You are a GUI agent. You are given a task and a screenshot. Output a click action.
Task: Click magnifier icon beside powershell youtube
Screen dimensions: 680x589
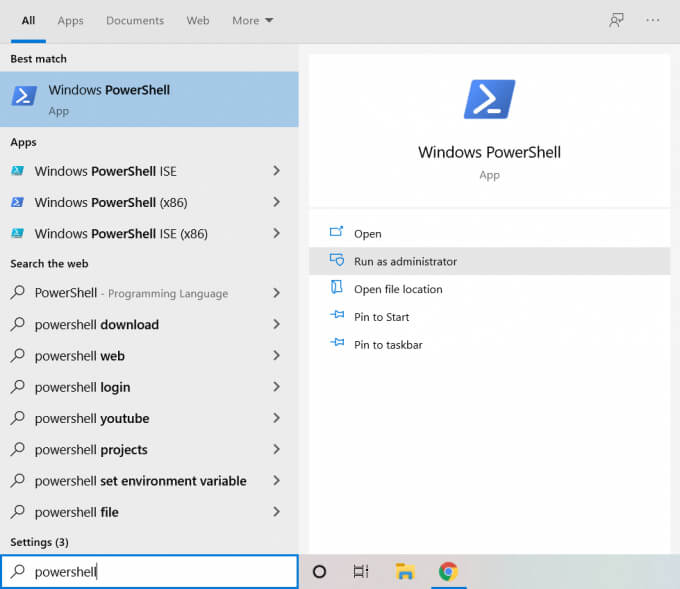[17, 418]
